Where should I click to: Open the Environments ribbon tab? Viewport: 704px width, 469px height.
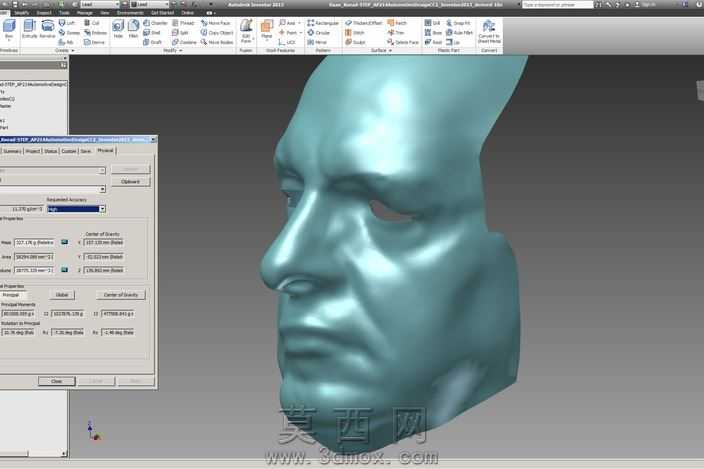pyautogui.click(x=130, y=13)
